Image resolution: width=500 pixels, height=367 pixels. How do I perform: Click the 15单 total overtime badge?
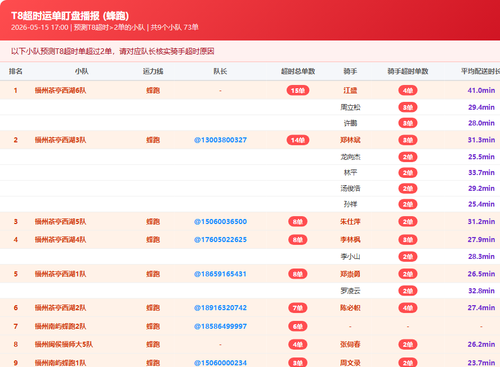[298, 90]
